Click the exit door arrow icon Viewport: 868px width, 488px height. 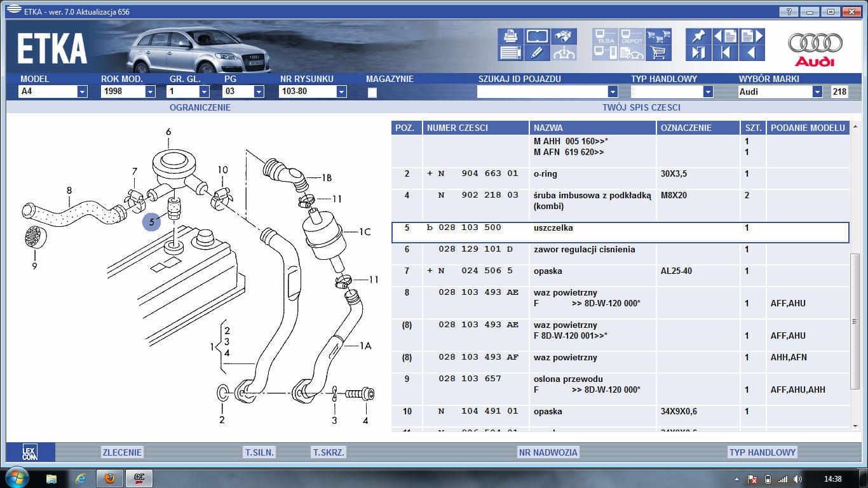tap(698, 53)
